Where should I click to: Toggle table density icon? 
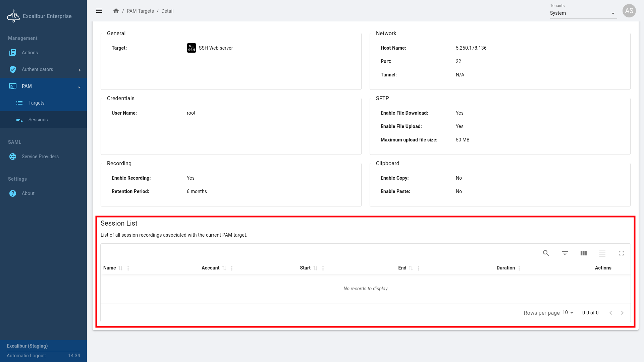click(602, 253)
